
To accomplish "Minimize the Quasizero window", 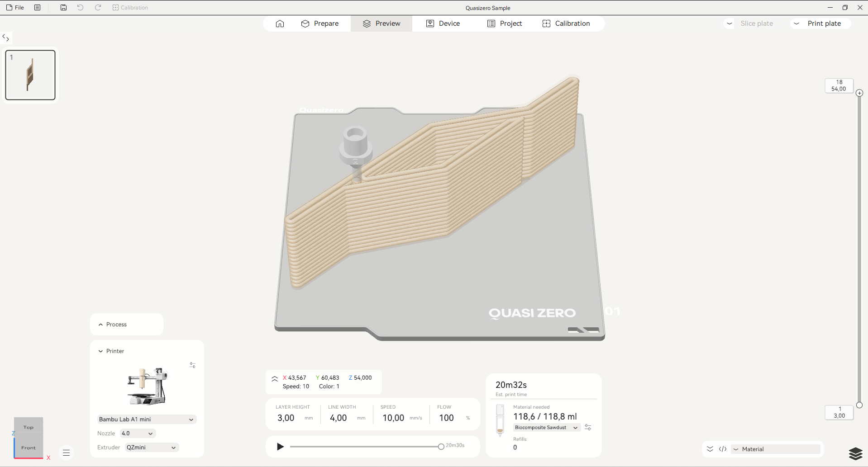I will pos(830,8).
